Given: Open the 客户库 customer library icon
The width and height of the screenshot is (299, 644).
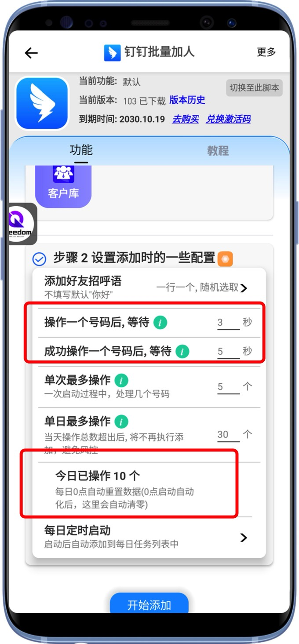Looking at the screenshot, I should point(63,185).
